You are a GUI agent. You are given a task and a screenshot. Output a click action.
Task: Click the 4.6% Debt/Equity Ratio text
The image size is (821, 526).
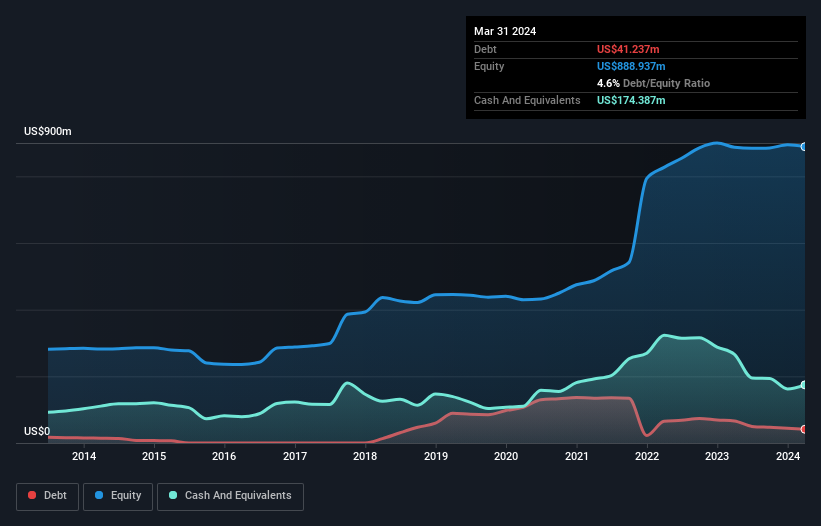coord(653,83)
